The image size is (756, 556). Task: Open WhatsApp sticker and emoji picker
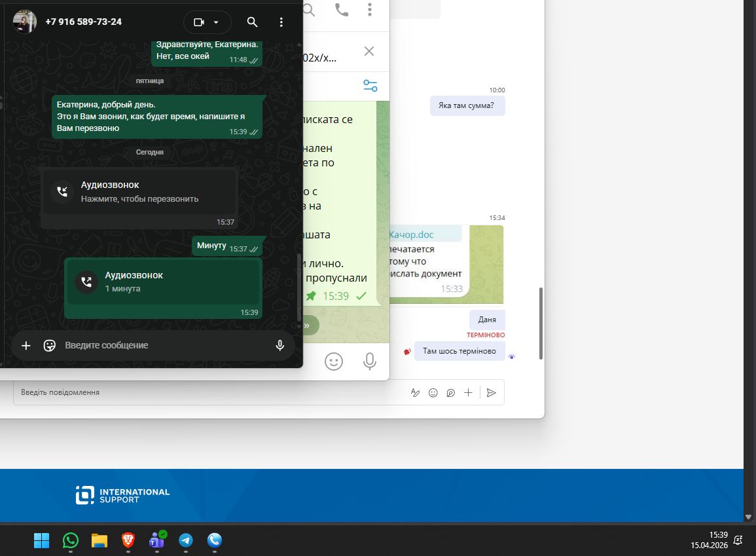point(50,346)
